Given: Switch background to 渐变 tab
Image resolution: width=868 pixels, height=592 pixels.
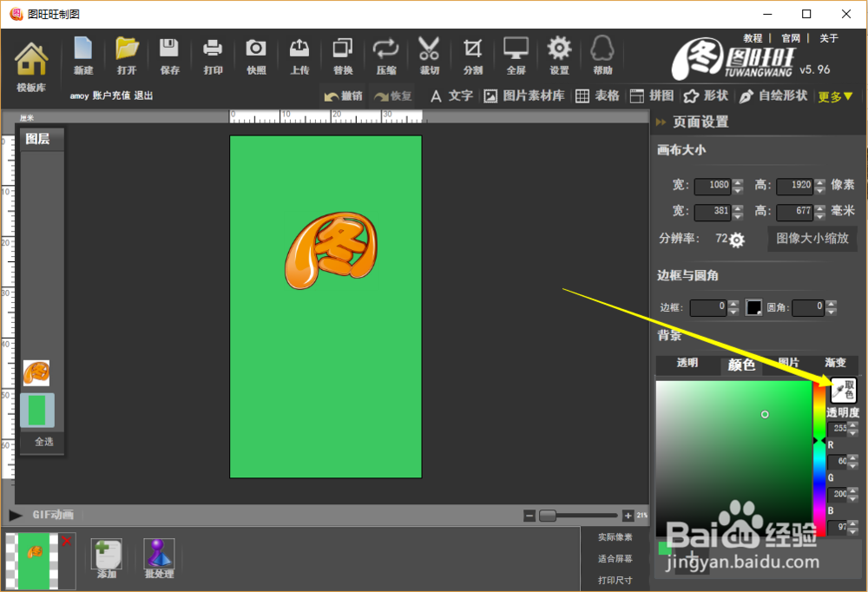Looking at the screenshot, I should pos(835,363).
